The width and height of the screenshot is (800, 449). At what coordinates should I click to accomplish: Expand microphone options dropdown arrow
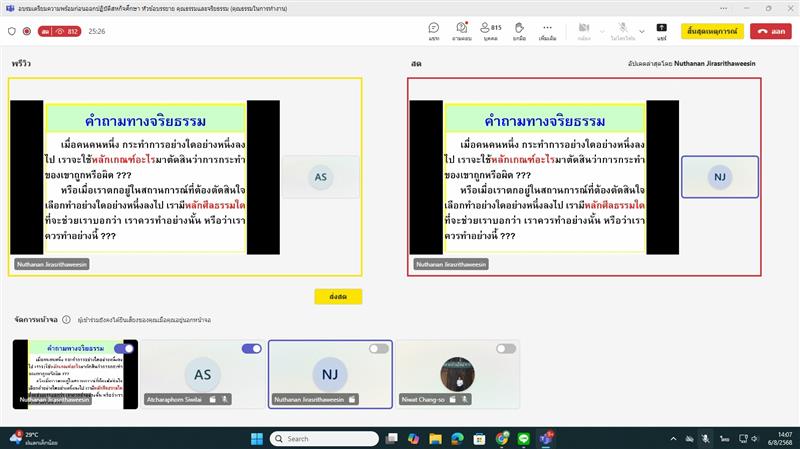pyautogui.click(x=641, y=31)
